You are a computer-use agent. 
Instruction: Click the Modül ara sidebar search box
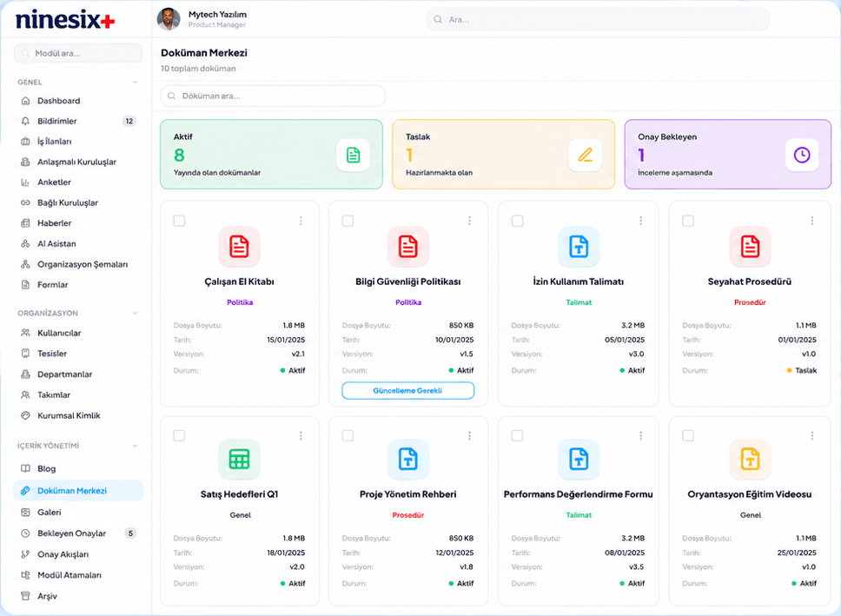click(x=78, y=53)
